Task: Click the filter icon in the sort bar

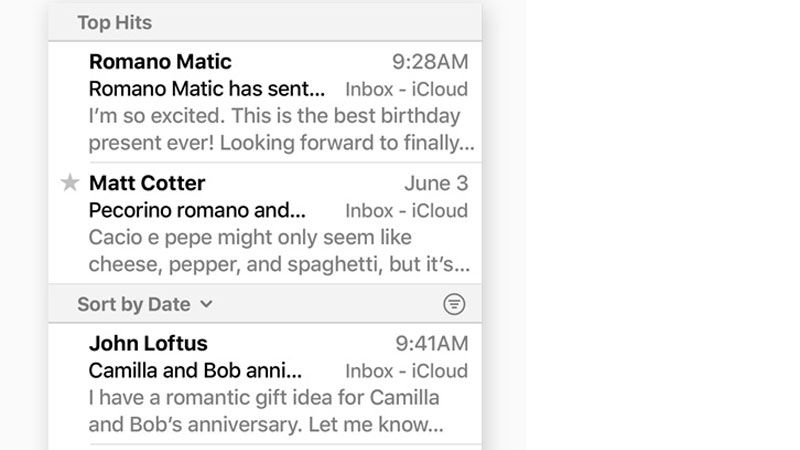Action: coord(454,304)
